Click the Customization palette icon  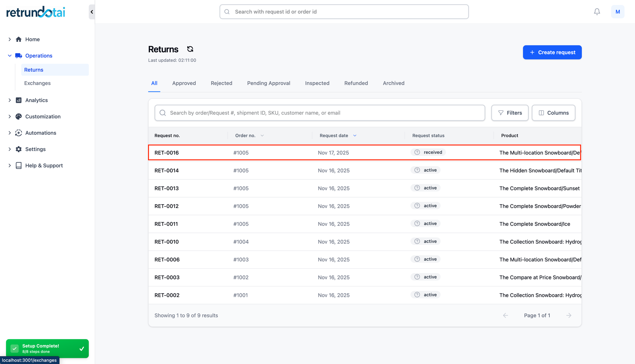point(19,117)
